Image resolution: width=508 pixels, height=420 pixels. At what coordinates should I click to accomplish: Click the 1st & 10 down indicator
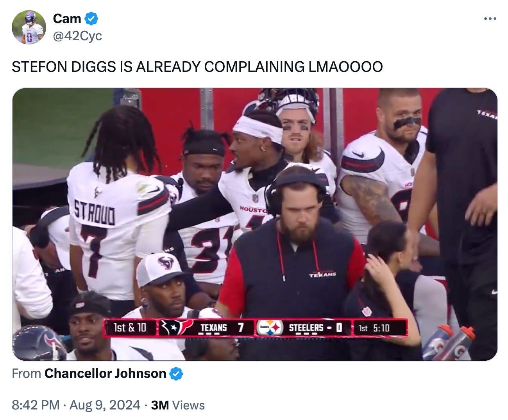[130, 327]
